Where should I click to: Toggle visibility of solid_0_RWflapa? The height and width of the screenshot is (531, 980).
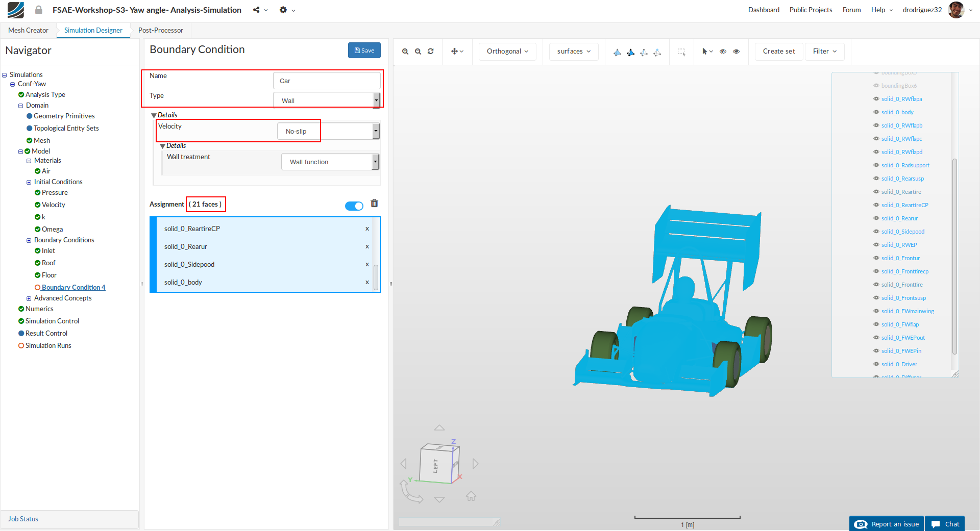[x=876, y=99]
